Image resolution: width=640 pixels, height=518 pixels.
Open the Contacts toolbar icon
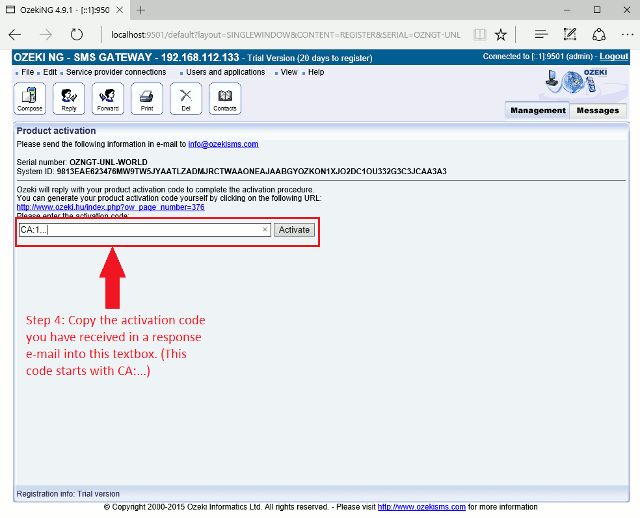click(225, 98)
